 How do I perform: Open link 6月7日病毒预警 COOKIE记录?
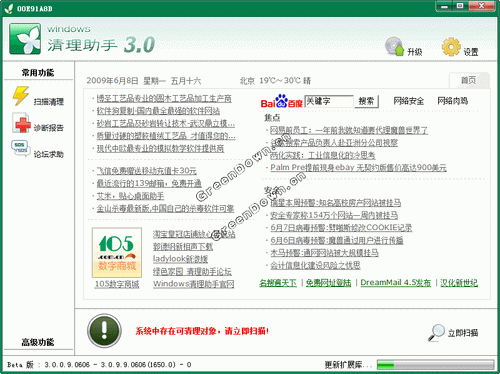(x=341, y=228)
